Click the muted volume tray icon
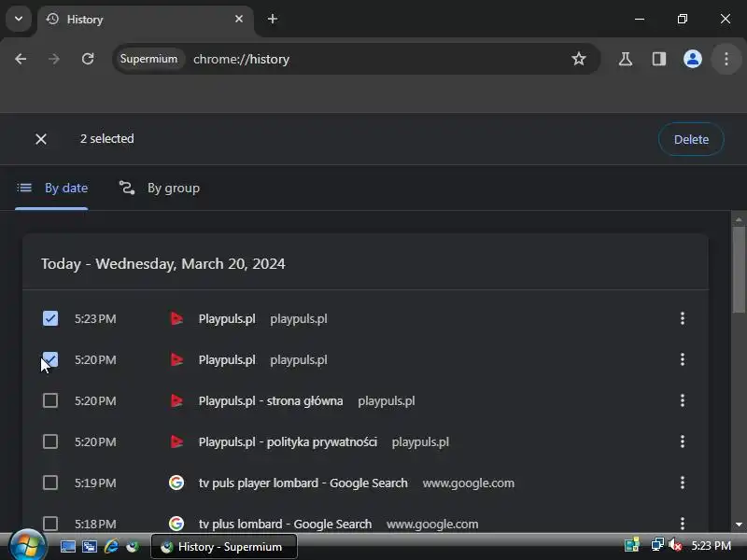Viewport: 747px width, 560px height. [x=675, y=545]
